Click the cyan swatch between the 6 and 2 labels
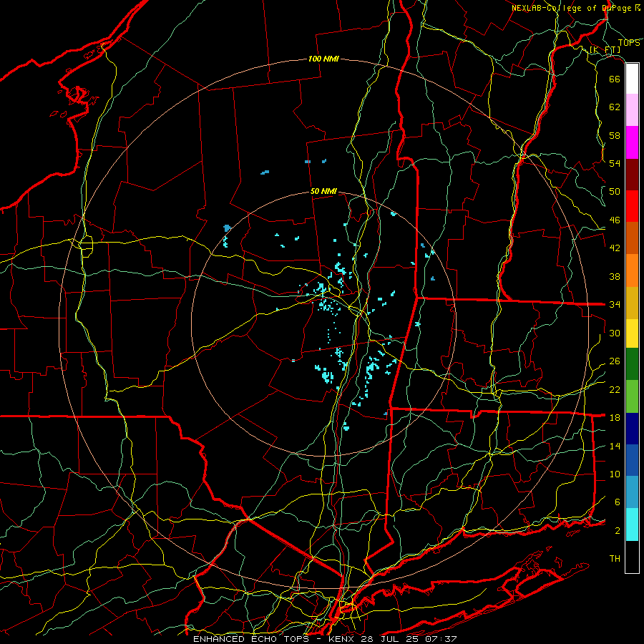644x644 pixels. pyautogui.click(x=632, y=525)
